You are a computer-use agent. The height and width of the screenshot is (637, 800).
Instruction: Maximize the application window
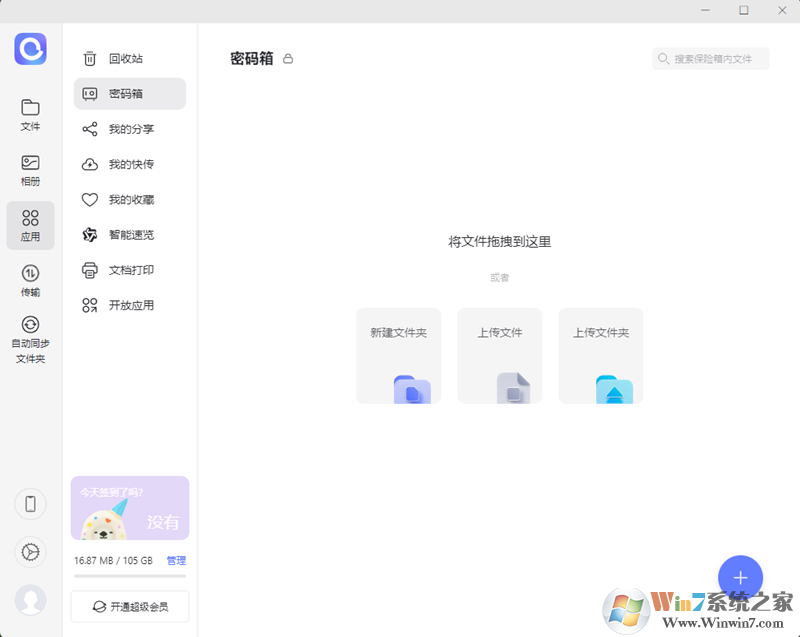[744, 10]
